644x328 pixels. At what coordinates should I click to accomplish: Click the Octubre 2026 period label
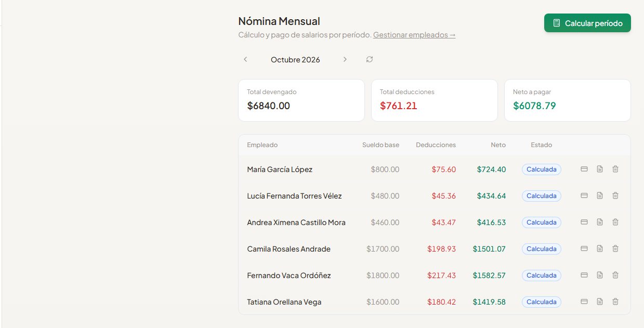coord(295,60)
